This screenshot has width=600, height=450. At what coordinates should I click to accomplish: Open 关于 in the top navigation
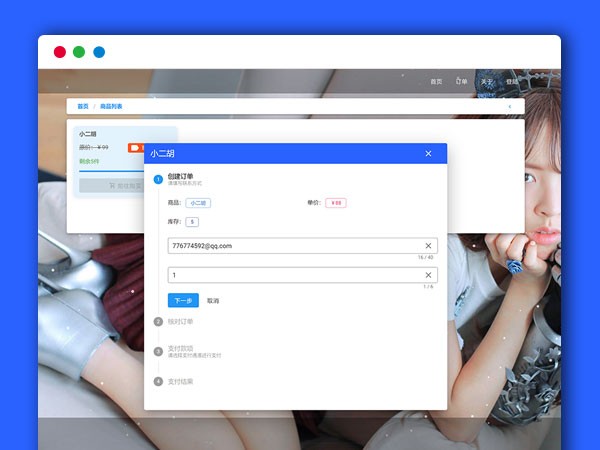[x=487, y=82]
